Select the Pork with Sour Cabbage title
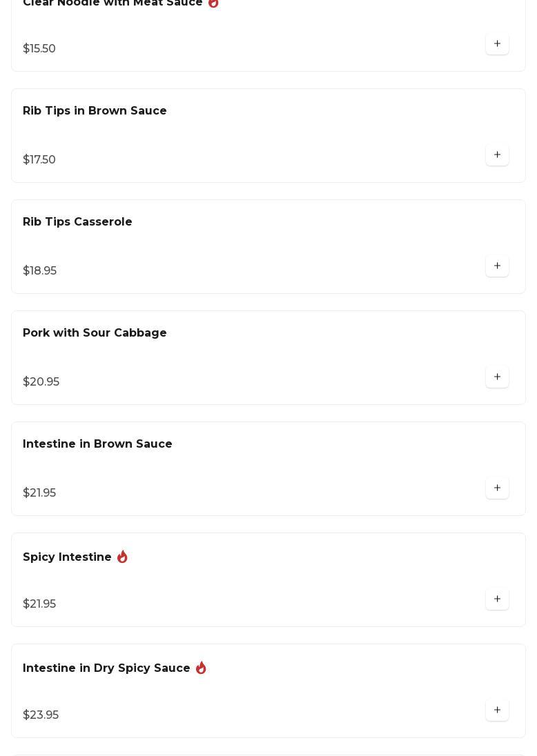Viewport: 537px width, 756px height. pyautogui.click(x=95, y=333)
